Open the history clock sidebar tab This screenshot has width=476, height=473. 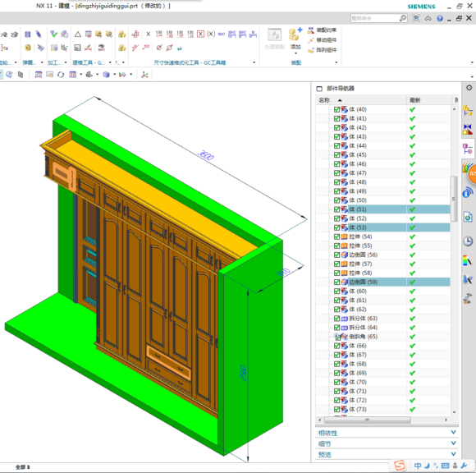[x=468, y=241]
